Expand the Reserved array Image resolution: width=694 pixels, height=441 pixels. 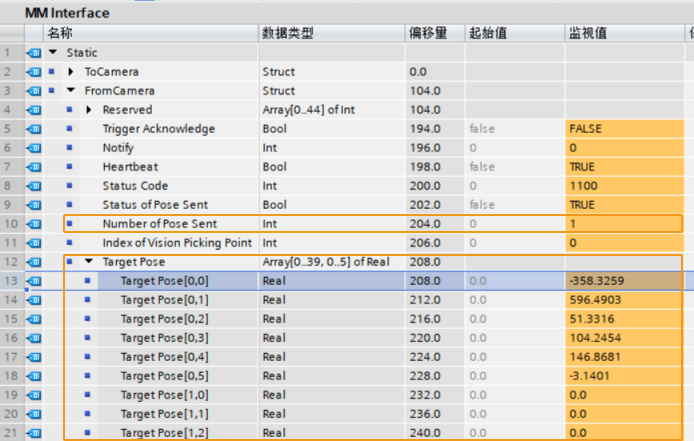[x=89, y=109]
